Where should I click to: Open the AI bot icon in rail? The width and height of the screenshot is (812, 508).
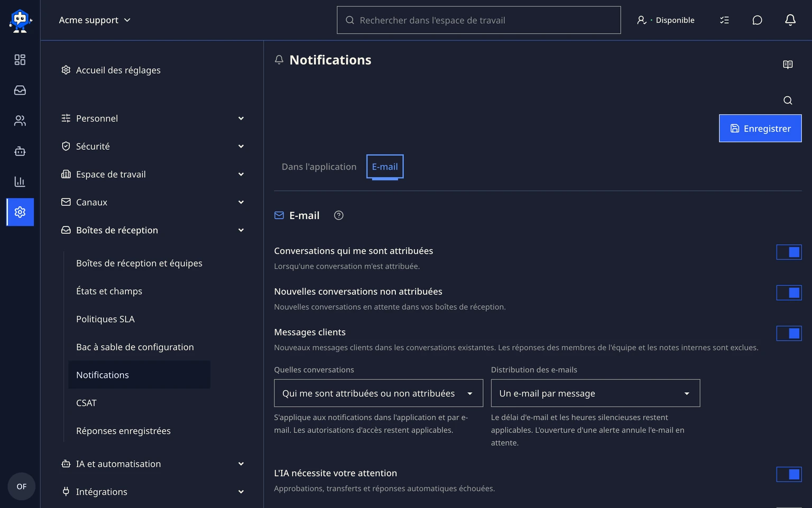(20, 151)
